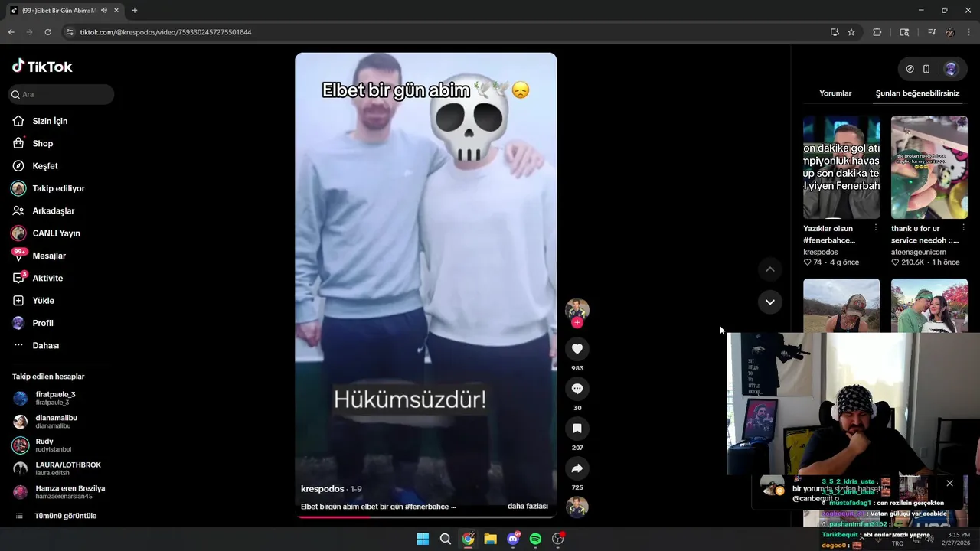Open options for Yazıklar olsun video
This screenshot has height=551, width=980.
[x=876, y=228]
